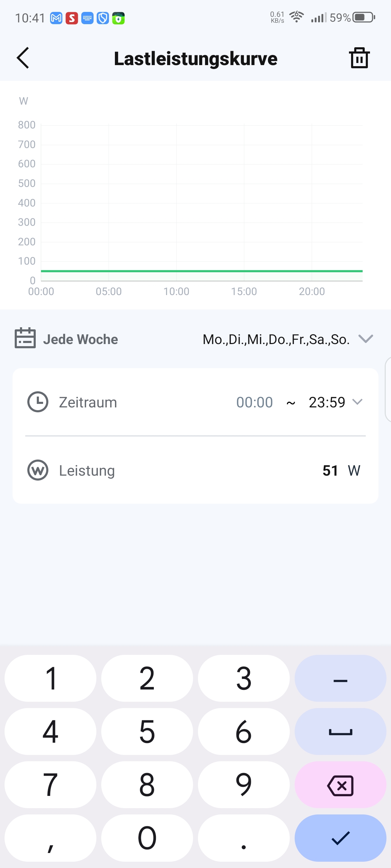391x868 pixels.
Task: Tap the green power line in chart
Action: click(201, 271)
